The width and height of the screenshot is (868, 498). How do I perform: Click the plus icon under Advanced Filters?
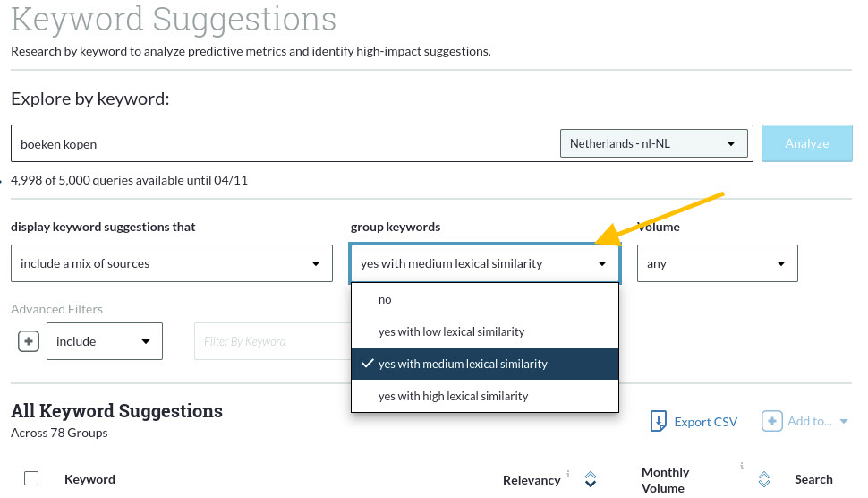click(29, 341)
